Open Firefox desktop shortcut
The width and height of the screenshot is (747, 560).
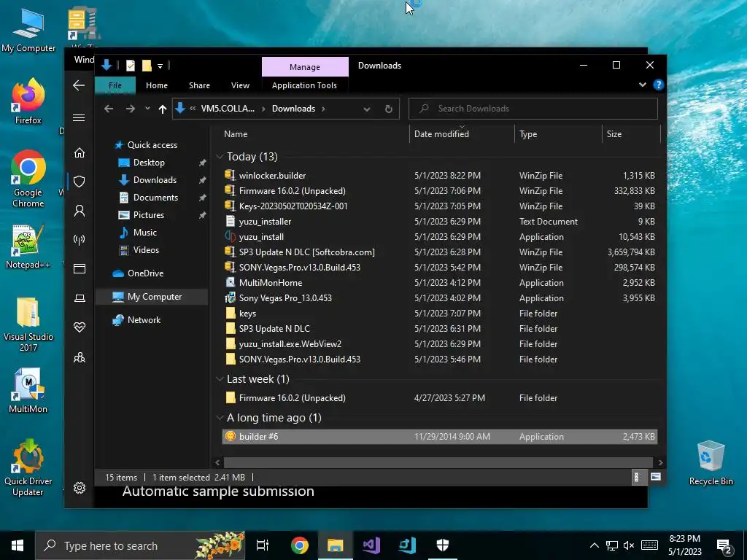click(28, 101)
